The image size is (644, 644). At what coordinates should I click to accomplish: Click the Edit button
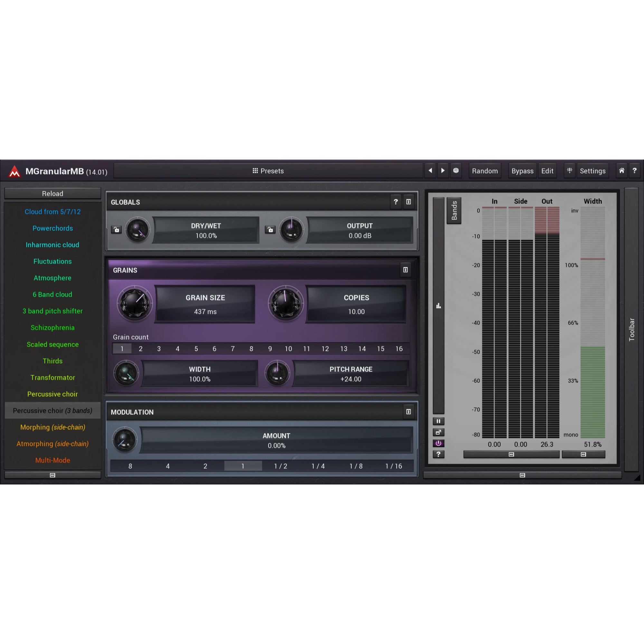[x=547, y=171]
